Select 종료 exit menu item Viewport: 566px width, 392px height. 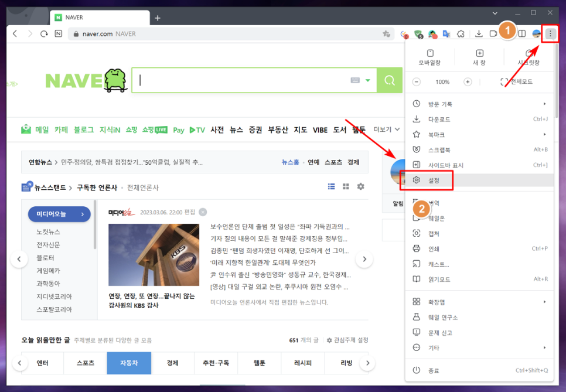pyautogui.click(x=479, y=370)
